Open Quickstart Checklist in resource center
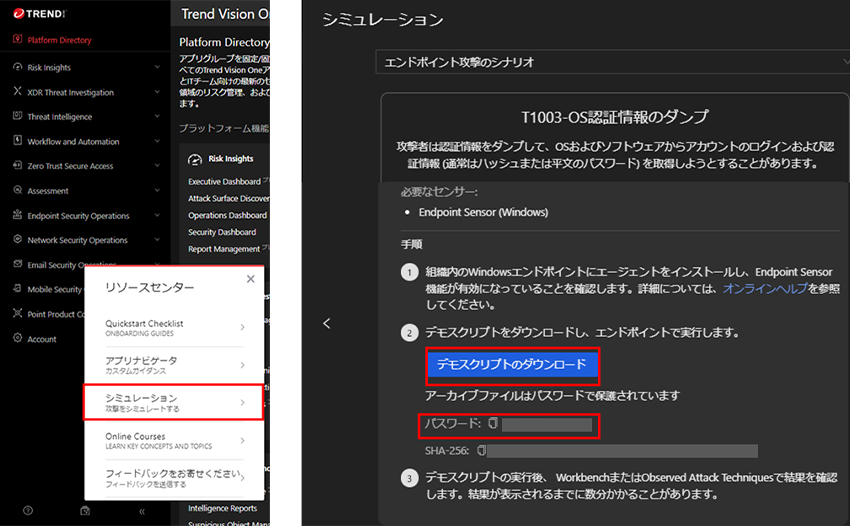The image size is (850, 526). coord(174,328)
